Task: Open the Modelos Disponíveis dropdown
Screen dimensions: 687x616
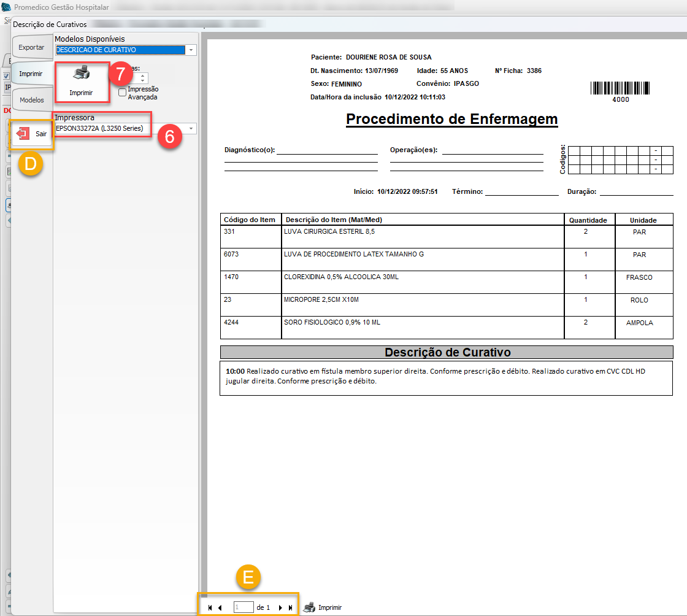Action: point(191,50)
